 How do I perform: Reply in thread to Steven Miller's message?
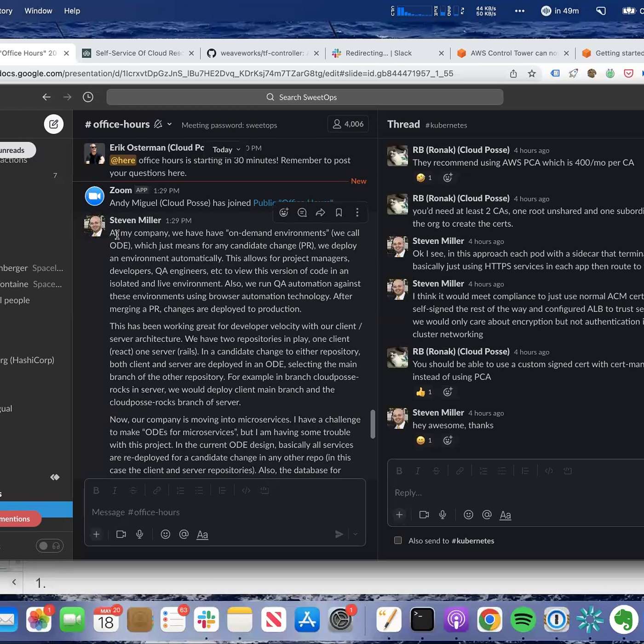click(302, 213)
